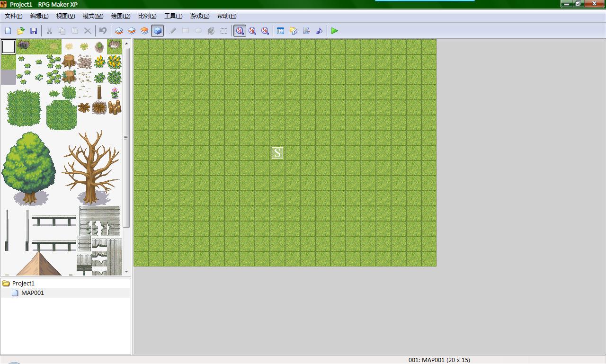Image resolution: width=606 pixels, height=364 pixels.
Task: Open the 文件(F) menu
Action: tap(13, 16)
